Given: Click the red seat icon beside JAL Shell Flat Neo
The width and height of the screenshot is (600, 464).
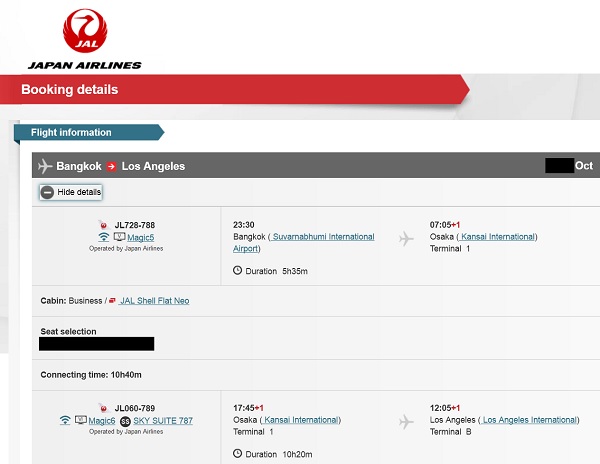Looking at the screenshot, I should pyautogui.click(x=113, y=300).
